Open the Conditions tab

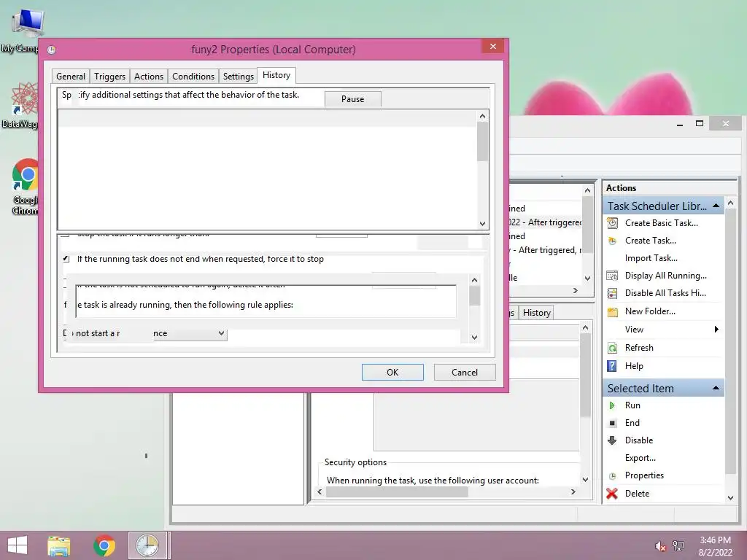193,76
